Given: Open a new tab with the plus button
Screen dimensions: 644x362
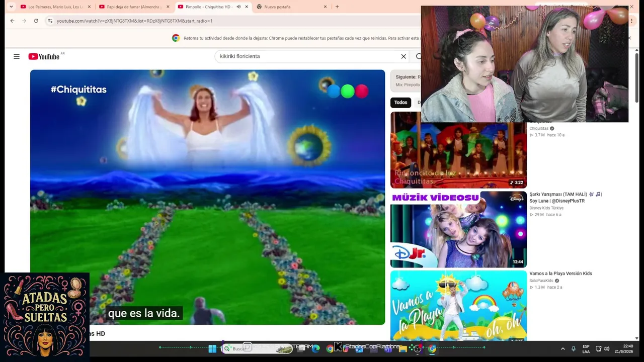Looking at the screenshot, I should point(337,7).
